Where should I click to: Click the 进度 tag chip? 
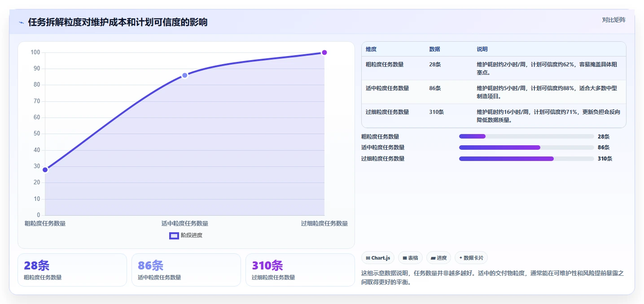click(x=438, y=258)
